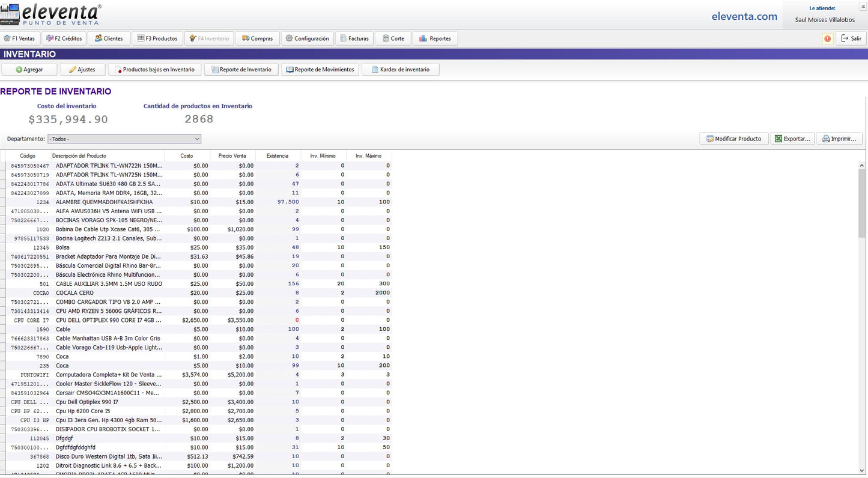Select the Dfgdgf product row
Screen dimensions: 868x478
click(x=196, y=438)
